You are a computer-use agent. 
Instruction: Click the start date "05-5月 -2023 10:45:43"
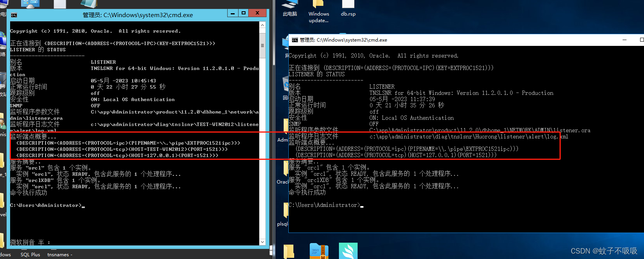coord(123,81)
